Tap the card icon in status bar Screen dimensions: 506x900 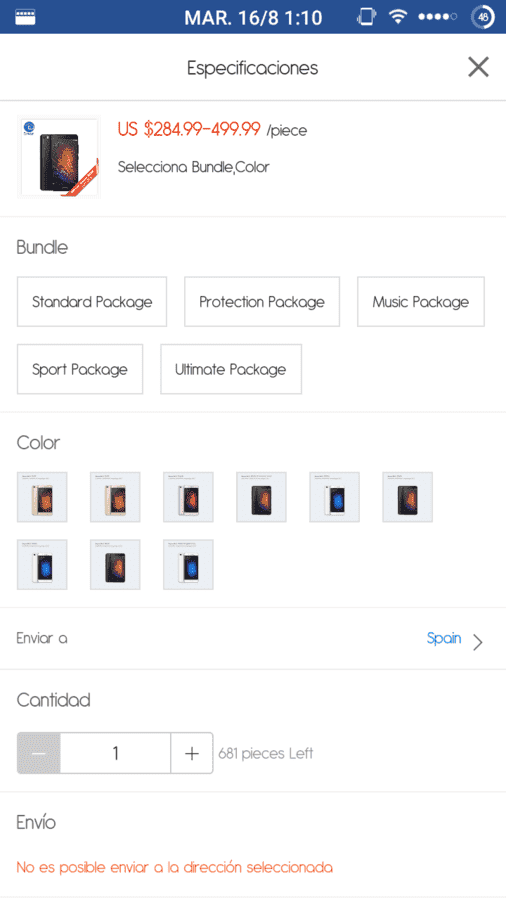tap(25, 17)
